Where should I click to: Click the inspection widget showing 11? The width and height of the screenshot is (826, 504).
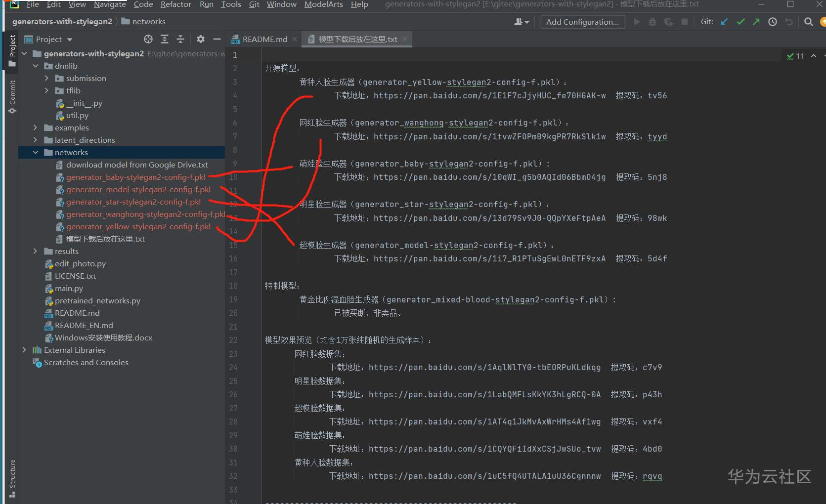[795, 56]
